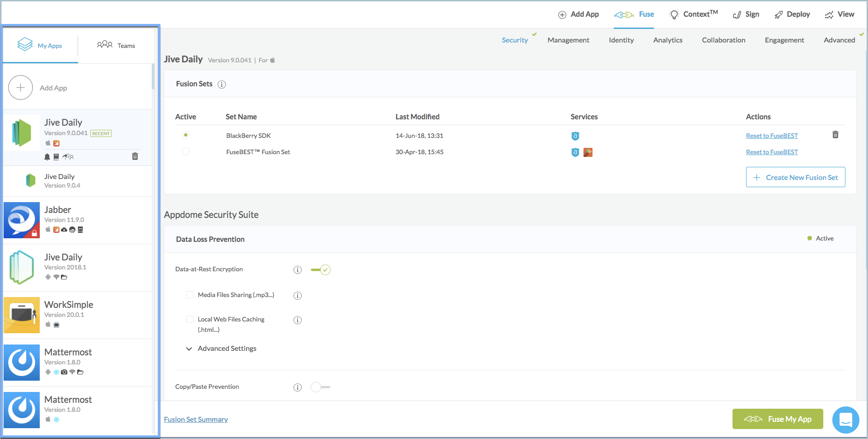
Task: Open Engagement tab
Action: (784, 40)
